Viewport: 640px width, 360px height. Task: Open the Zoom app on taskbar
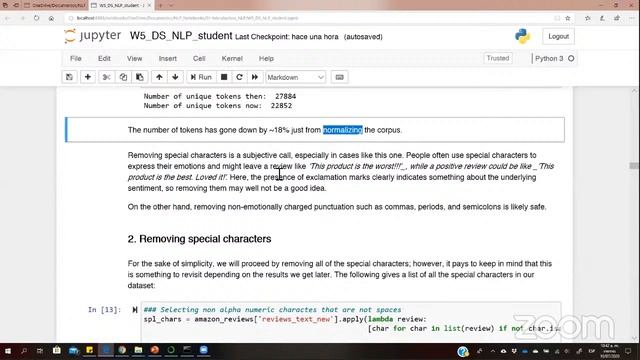click(204, 350)
